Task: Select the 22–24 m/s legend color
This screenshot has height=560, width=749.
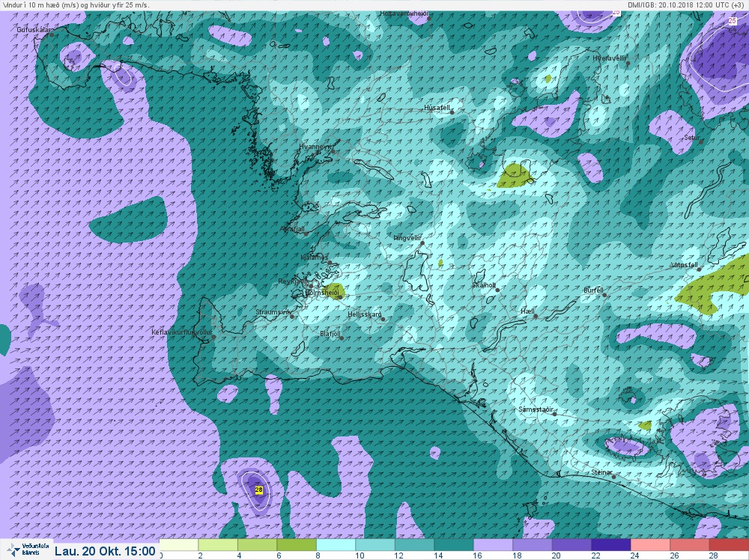Action: pos(611,545)
